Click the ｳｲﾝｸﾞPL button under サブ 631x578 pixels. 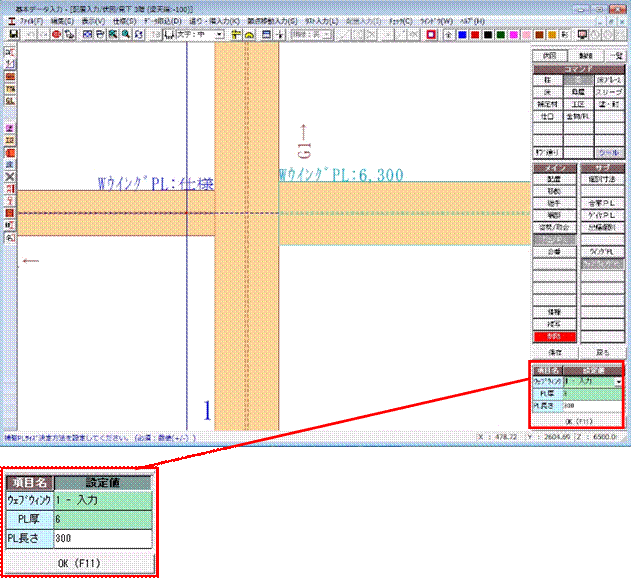[x=602, y=252]
